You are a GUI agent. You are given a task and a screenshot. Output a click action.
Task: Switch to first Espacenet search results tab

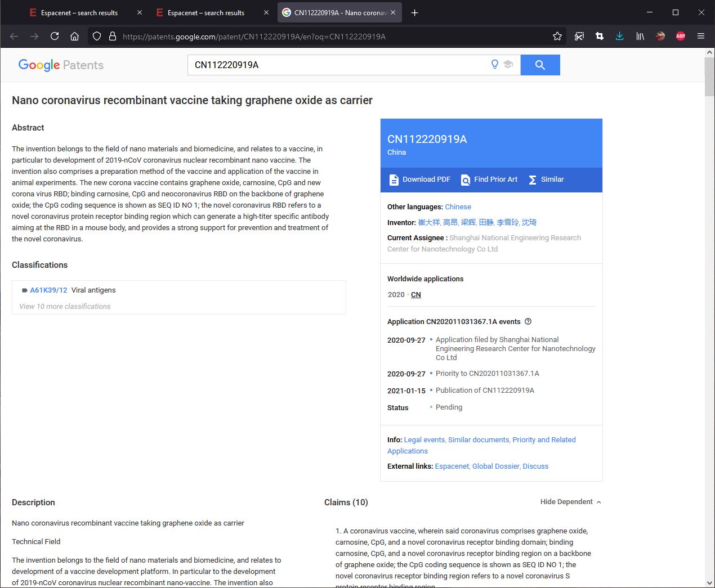pos(79,12)
